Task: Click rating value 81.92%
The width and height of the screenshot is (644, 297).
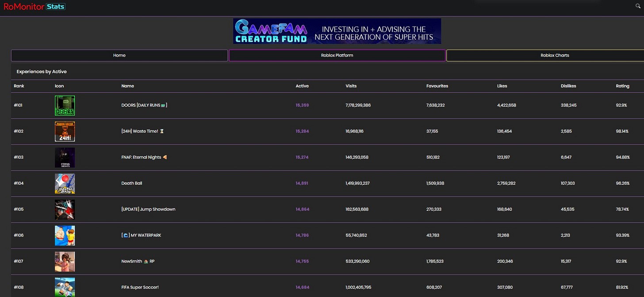Action: click(622, 287)
